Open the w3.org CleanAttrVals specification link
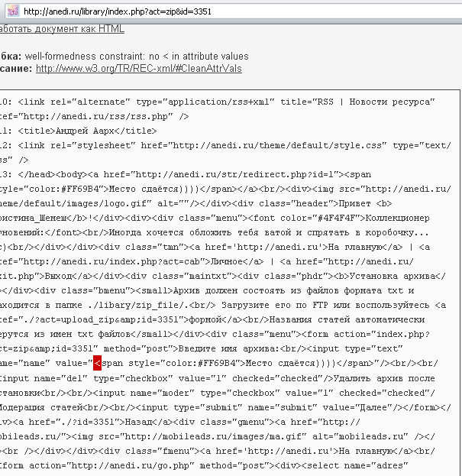The width and height of the screenshot is (462, 476). coord(139,69)
